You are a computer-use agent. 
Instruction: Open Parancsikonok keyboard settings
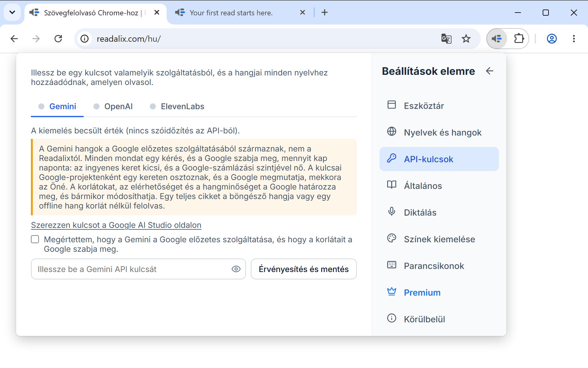[x=439, y=266]
